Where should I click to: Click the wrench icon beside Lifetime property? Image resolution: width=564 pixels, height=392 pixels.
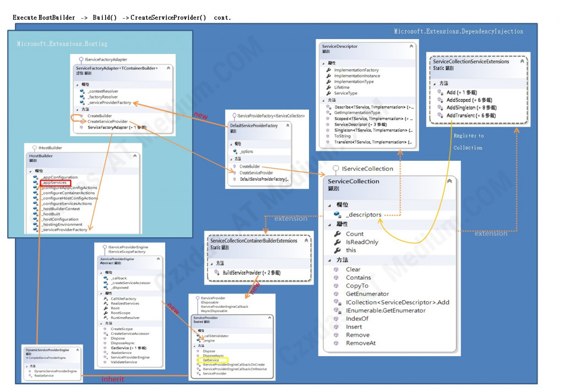coord(329,88)
